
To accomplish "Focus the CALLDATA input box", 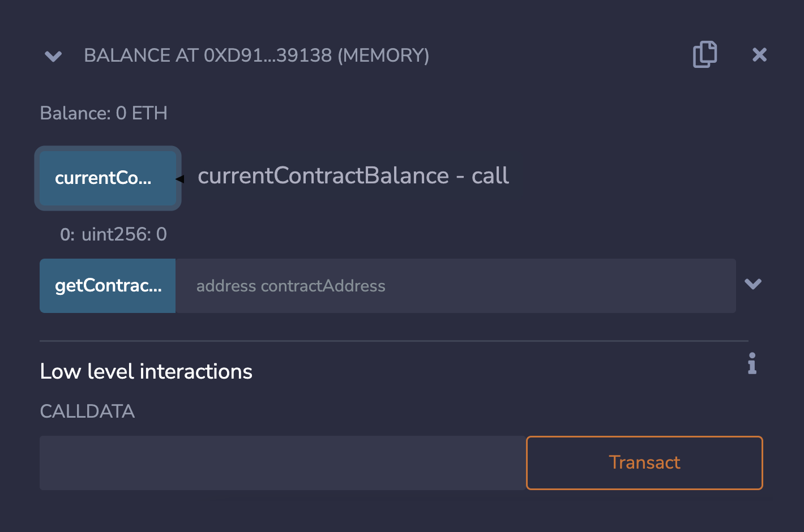I will 277,462.
